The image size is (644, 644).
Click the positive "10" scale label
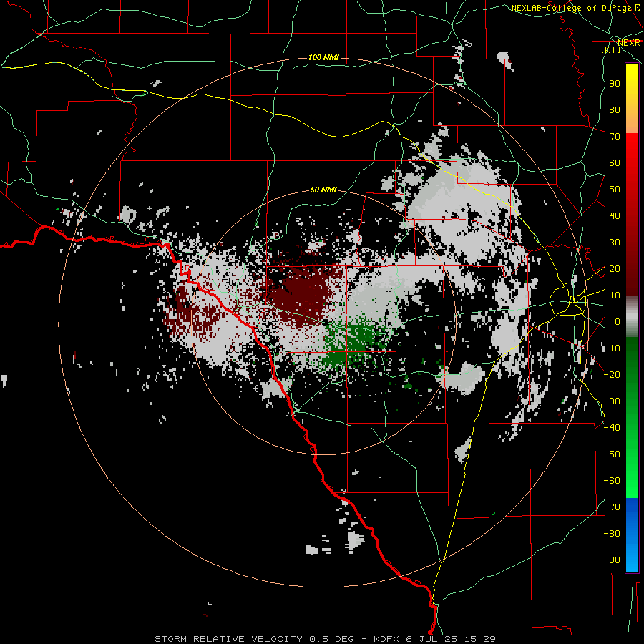615,296
